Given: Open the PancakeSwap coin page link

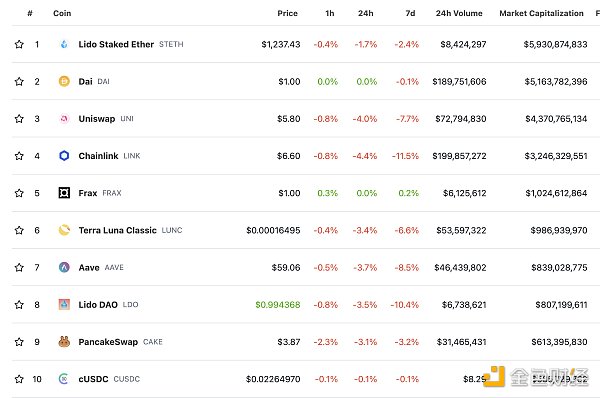Looking at the screenshot, I should [x=108, y=342].
